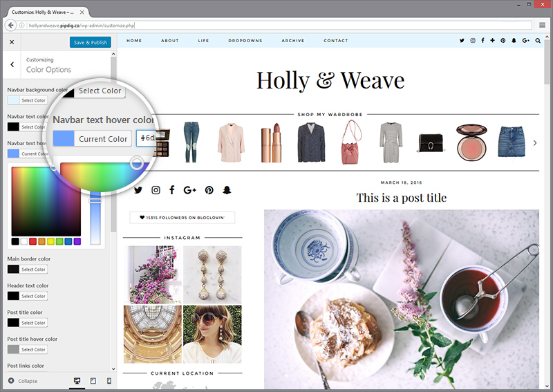Open the ARCHIVE menu item
This screenshot has height=392, width=553.
pos(292,41)
